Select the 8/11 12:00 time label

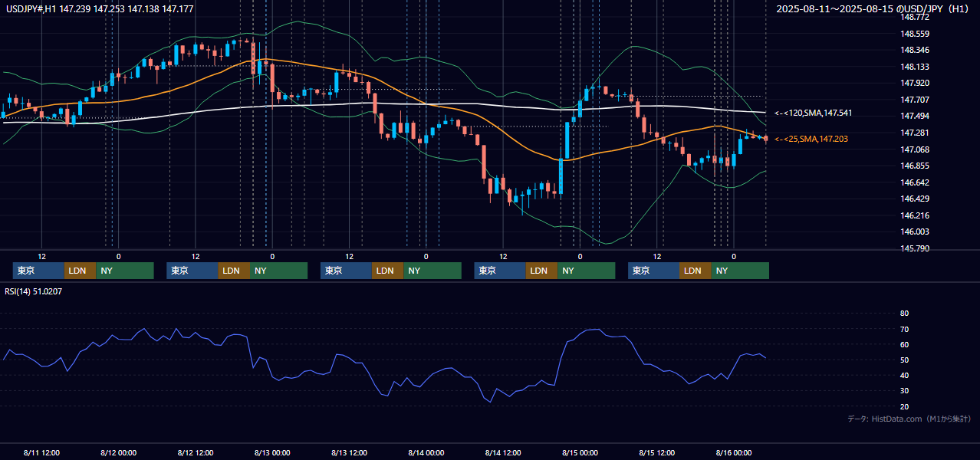(x=41, y=452)
